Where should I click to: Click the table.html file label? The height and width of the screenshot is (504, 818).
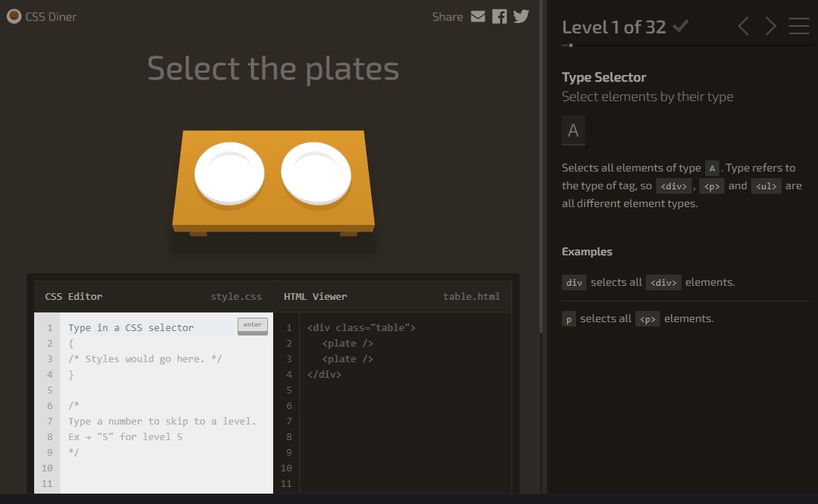(x=471, y=296)
